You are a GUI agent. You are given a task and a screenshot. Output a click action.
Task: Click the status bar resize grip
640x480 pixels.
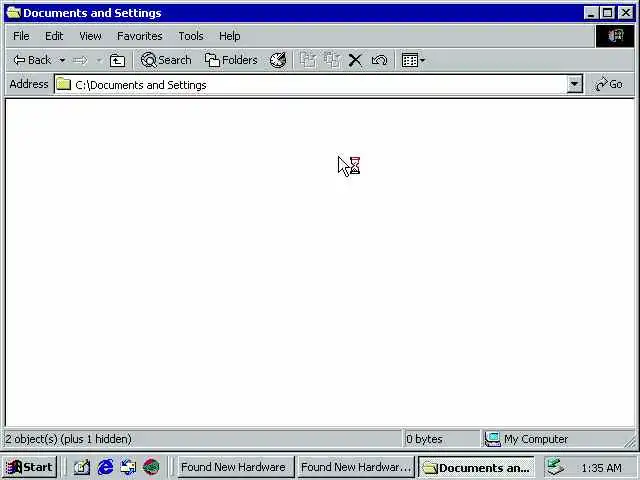point(631,440)
